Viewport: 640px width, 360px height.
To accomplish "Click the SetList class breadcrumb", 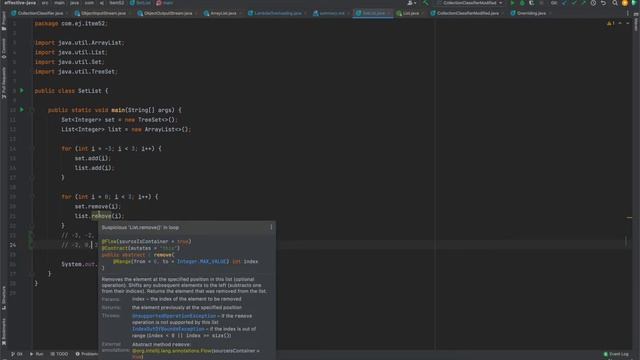I will pos(140,3).
